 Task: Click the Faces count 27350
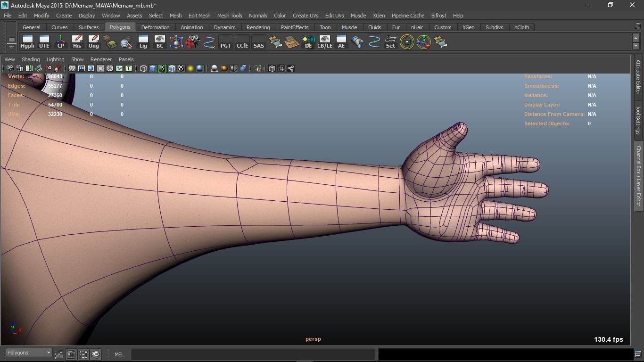(x=55, y=95)
